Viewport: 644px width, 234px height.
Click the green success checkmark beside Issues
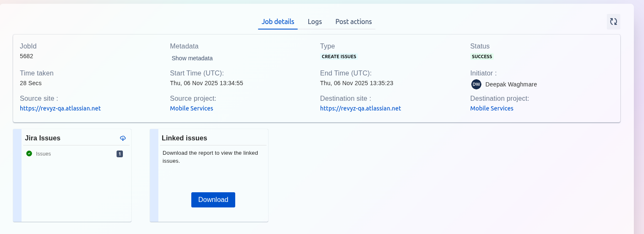(29, 153)
